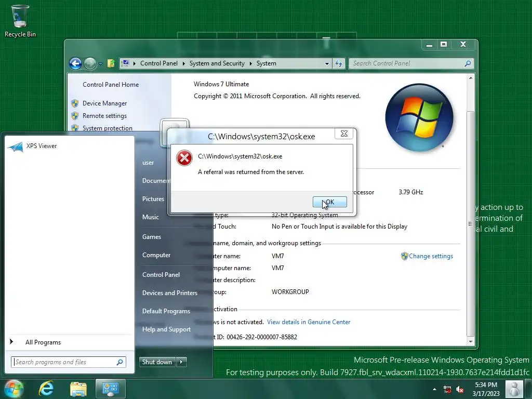Open Control Panel from the Start menu

[161, 275]
